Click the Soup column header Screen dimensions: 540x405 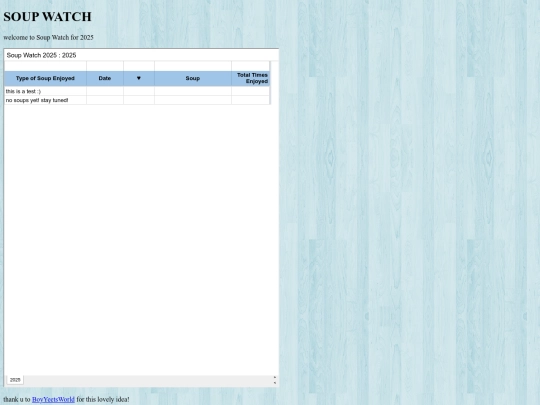(x=193, y=79)
